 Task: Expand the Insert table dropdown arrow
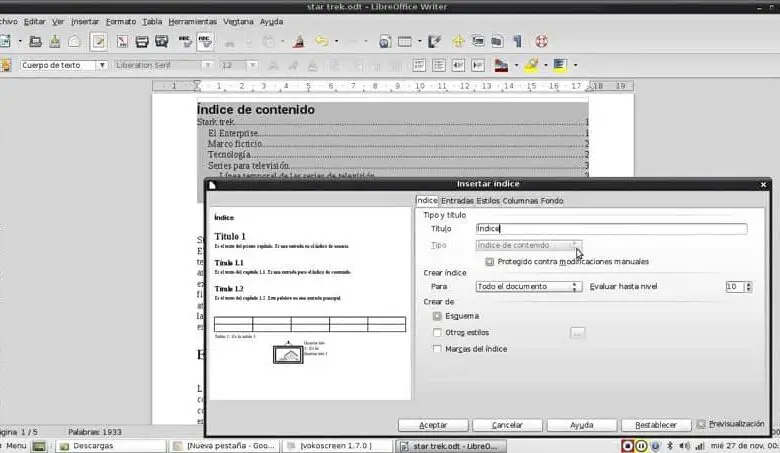pyautogui.click(x=419, y=42)
